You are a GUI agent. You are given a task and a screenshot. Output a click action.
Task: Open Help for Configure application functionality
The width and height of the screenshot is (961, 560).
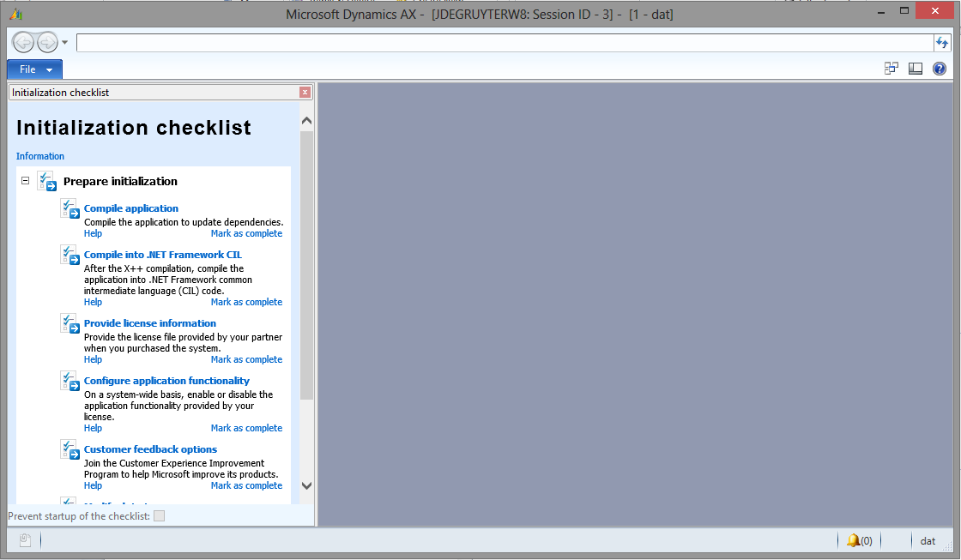(x=93, y=428)
